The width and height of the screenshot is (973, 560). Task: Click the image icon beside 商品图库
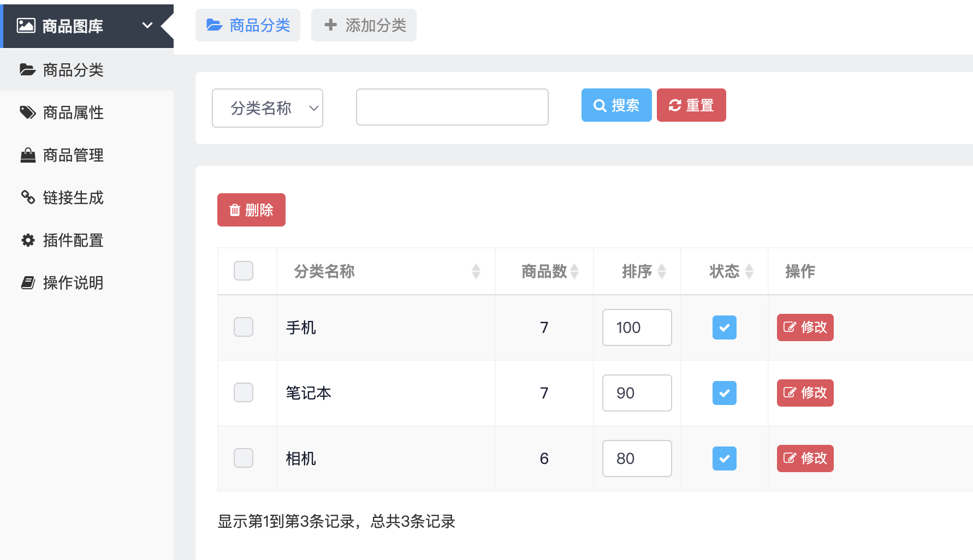26,26
